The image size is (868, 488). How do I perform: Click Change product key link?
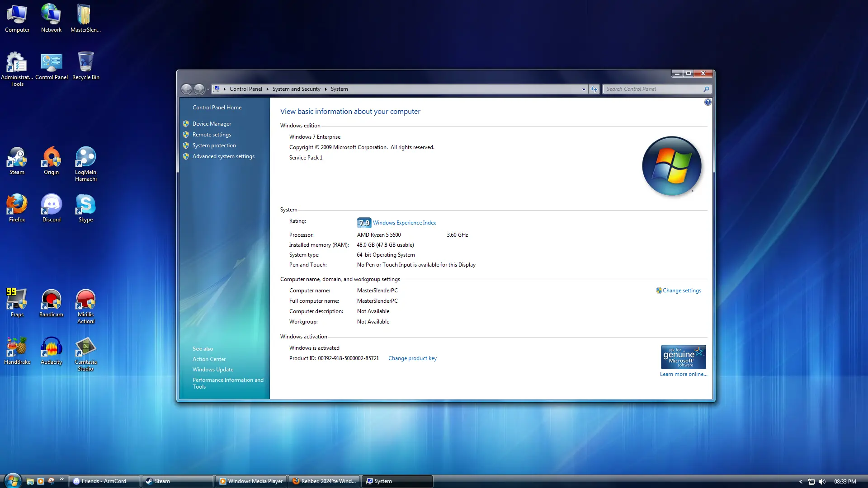[412, 358]
